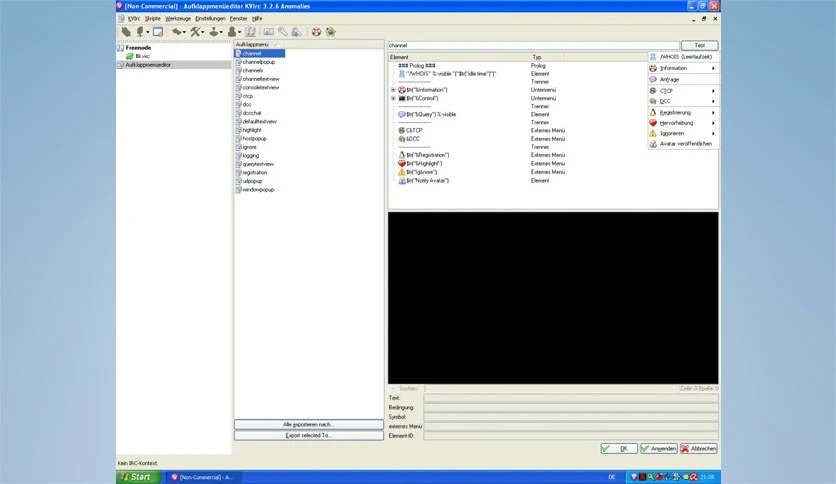Select Aufklappmenüeditor in window tree

coord(174,64)
